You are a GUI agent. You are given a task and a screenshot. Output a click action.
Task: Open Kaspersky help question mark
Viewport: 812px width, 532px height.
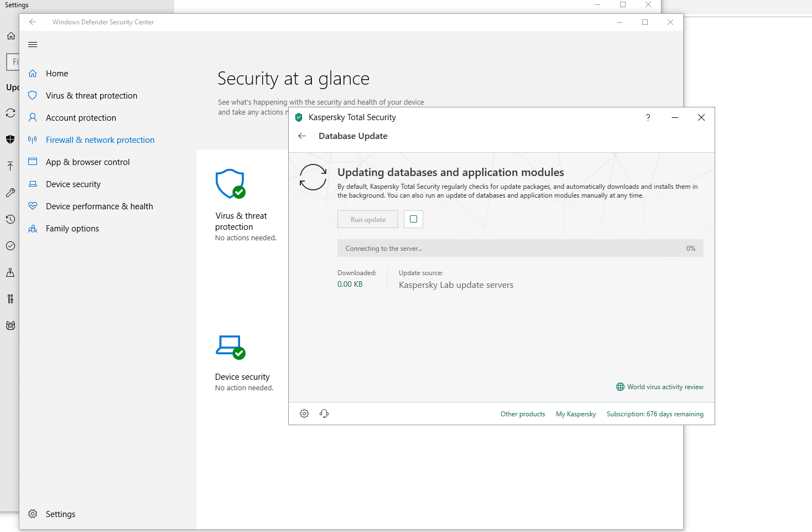pos(648,117)
